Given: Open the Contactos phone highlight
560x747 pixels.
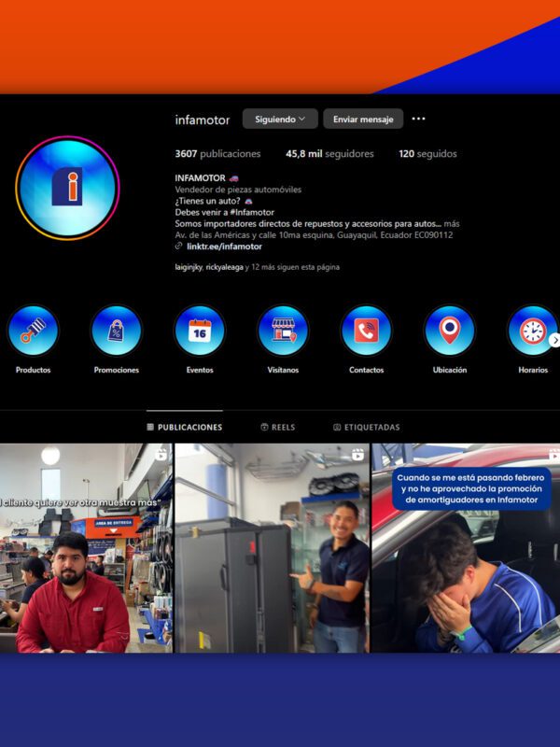Looking at the screenshot, I should click(x=366, y=331).
